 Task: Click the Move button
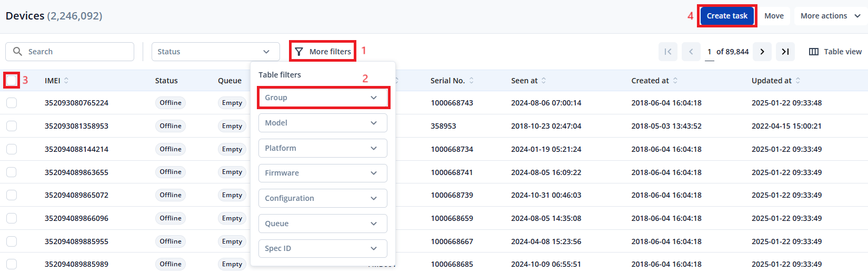(x=774, y=16)
